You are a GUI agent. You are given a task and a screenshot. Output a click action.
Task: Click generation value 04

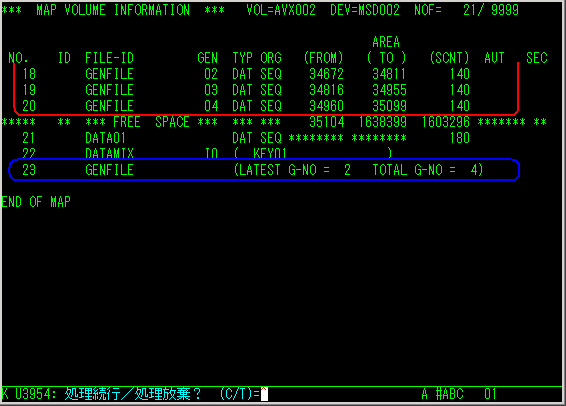[211, 106]
